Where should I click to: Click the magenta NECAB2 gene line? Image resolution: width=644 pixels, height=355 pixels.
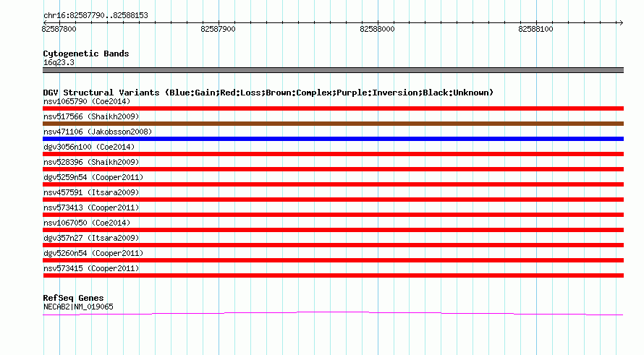click(x=333, y=314)
